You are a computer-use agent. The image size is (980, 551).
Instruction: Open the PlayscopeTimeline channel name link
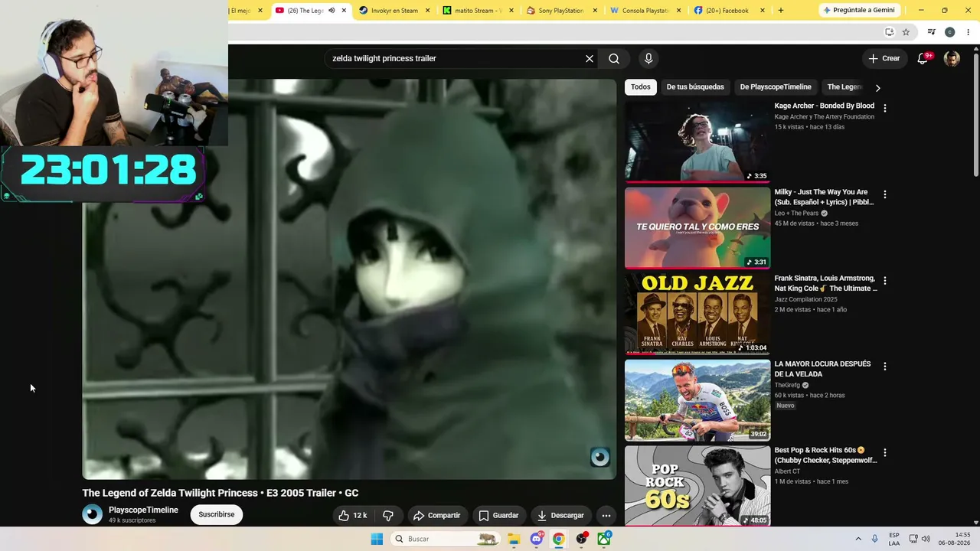(x=143, y=510)
